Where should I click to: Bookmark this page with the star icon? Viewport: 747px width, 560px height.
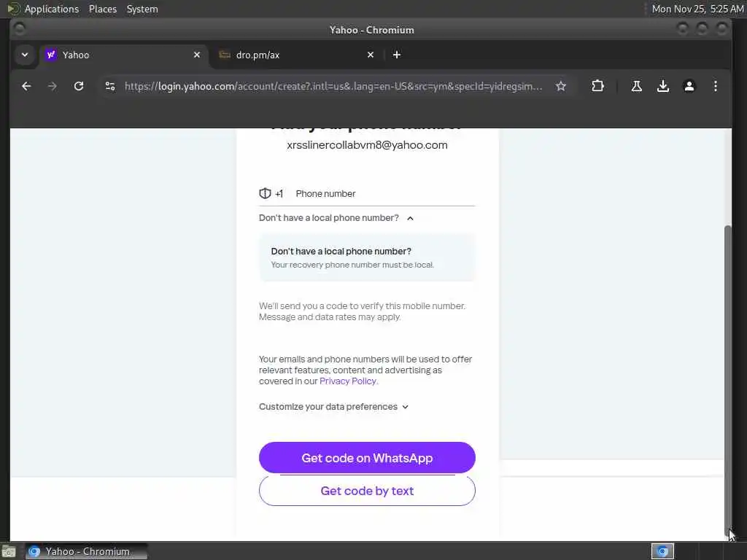pyautogui.click(x=561, y=86)
